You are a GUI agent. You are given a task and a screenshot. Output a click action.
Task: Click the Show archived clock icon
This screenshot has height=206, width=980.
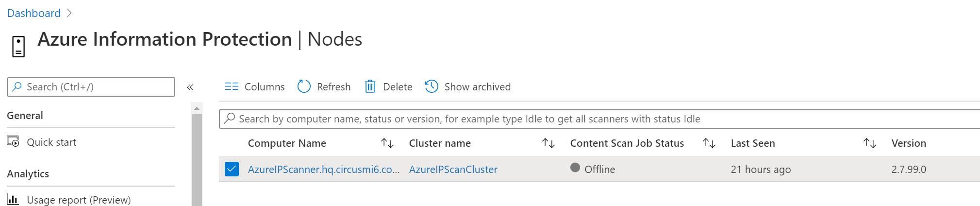(x=432, y=86)
